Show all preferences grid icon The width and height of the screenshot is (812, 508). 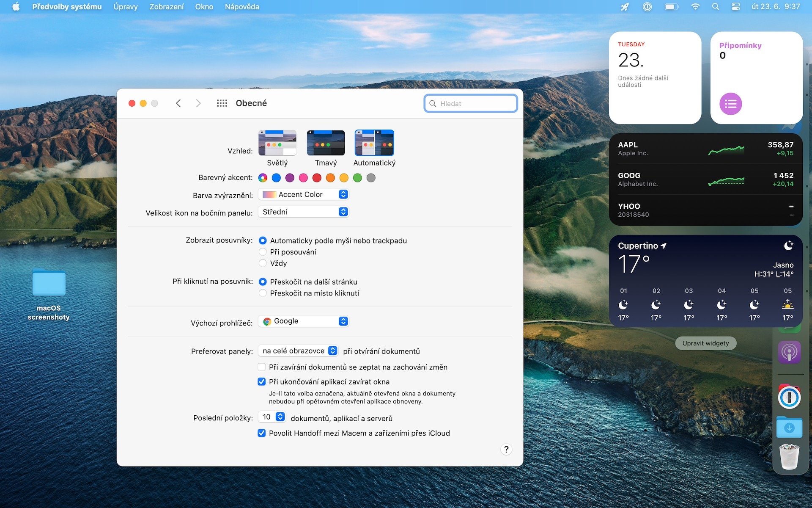pos(222,103)
